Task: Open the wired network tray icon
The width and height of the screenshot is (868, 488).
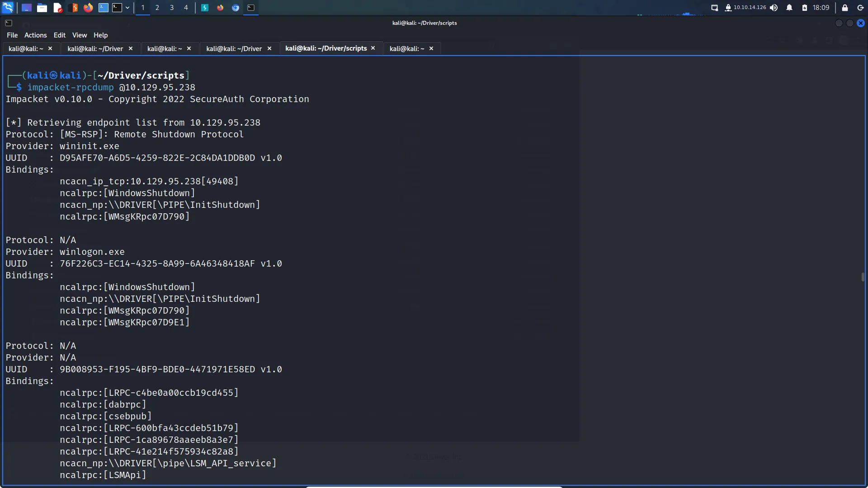Action: 715,8
